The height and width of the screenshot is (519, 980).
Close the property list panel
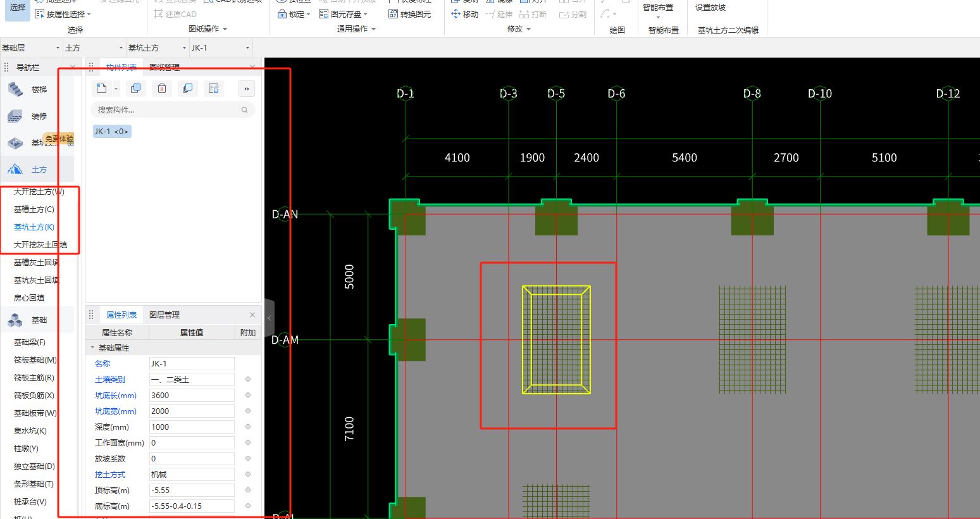pos(252,315)
